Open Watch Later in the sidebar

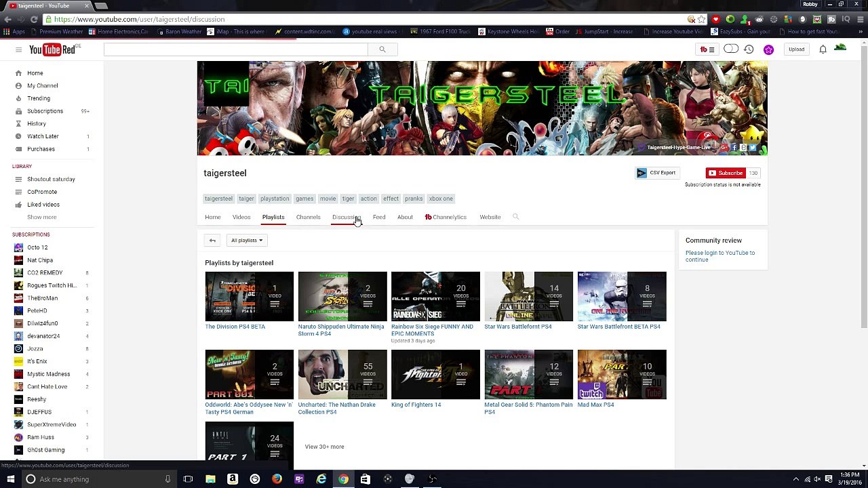[43, 136]
